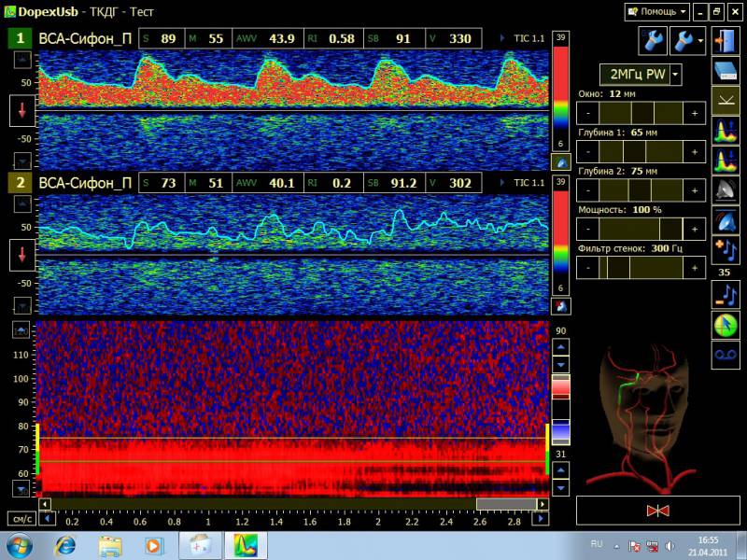Click the Мощность power slider bar
The height and width of the screenshot is (560, 747).
pyautogui.click(x=641, y=229)
